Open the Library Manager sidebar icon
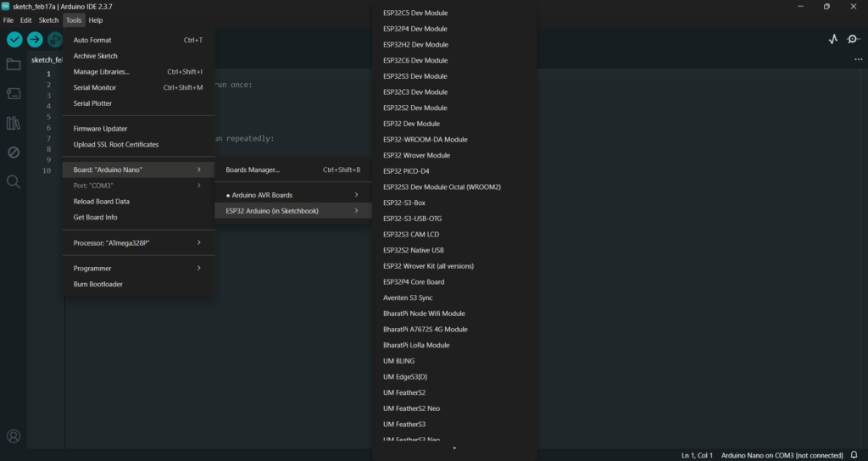The height and width of the screenshot is (461, 868). (x=14, y=123)
